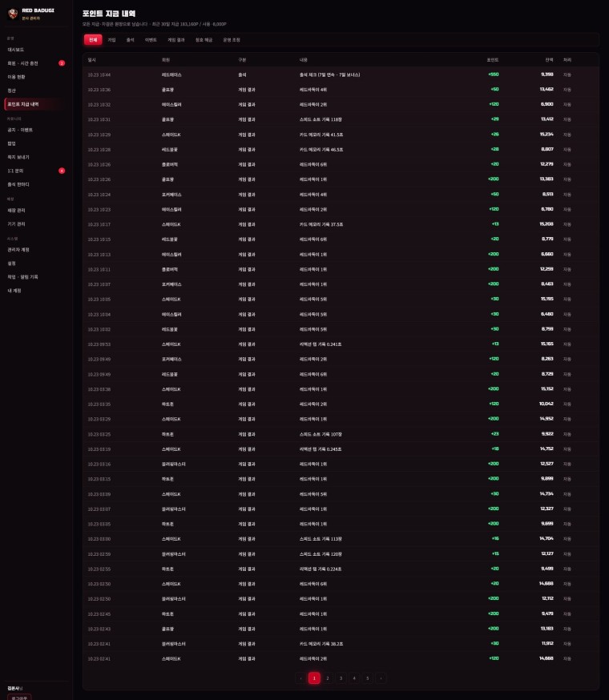The image size is (609, 700).
Task: Click the 10.23 10:44 timestamp cell
Action: click(x=99, y=75)
